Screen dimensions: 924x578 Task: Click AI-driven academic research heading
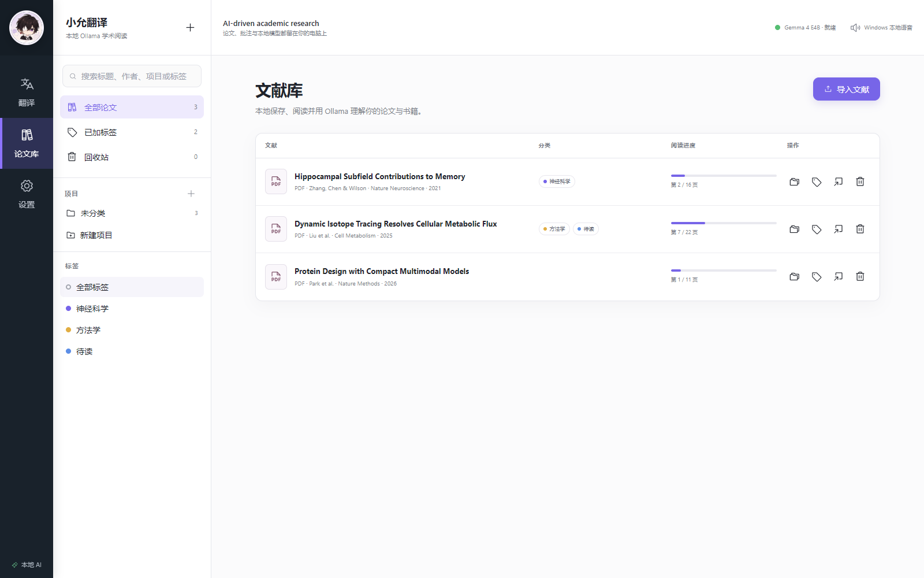click(x=271, y=24)
